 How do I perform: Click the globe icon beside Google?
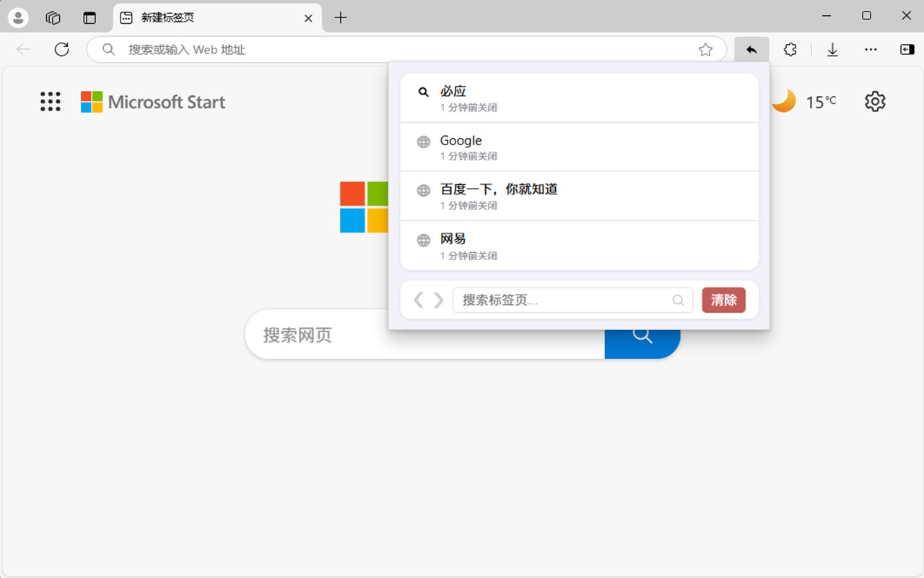click(x=424, y=142)
